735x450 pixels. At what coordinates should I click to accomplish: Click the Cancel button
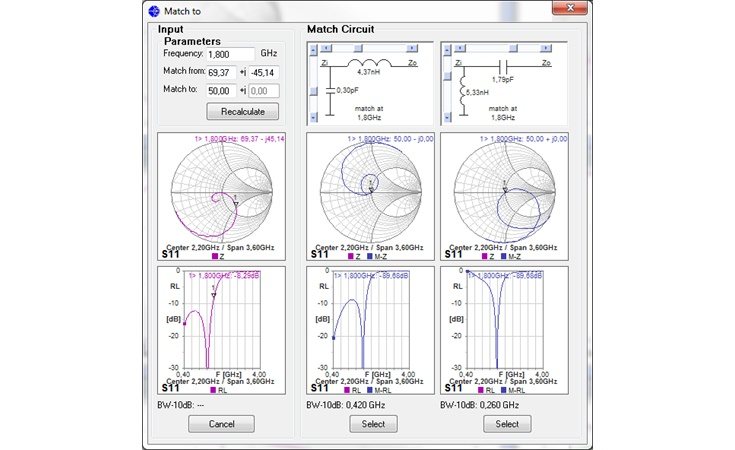(x=221, y=424)
